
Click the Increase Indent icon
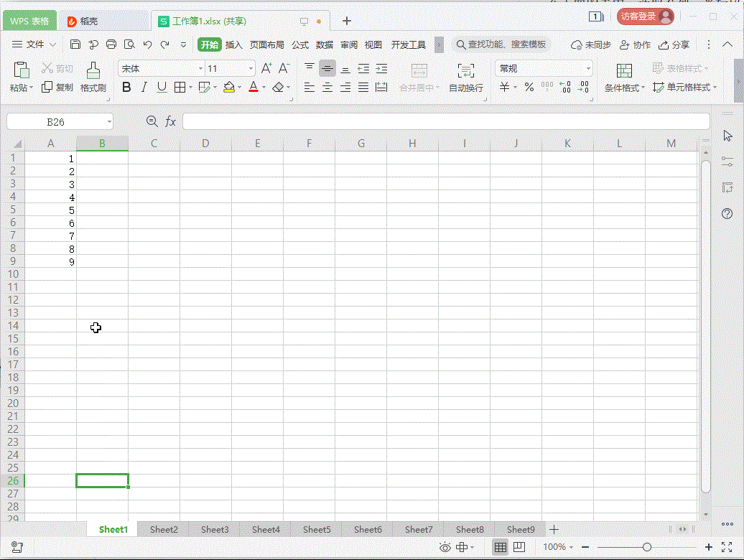coord(381,69)
